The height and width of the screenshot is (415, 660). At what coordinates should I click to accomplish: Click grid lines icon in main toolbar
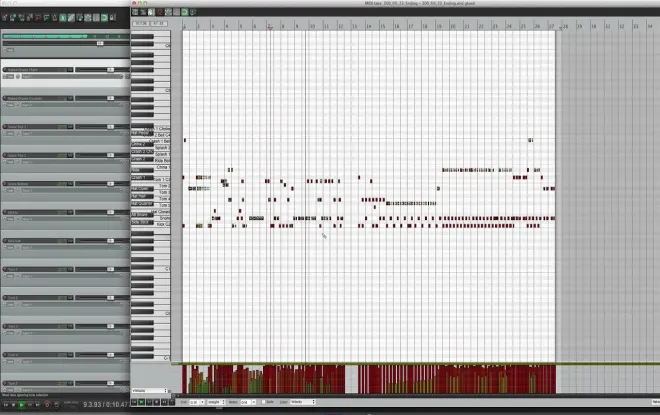point(96,18)
